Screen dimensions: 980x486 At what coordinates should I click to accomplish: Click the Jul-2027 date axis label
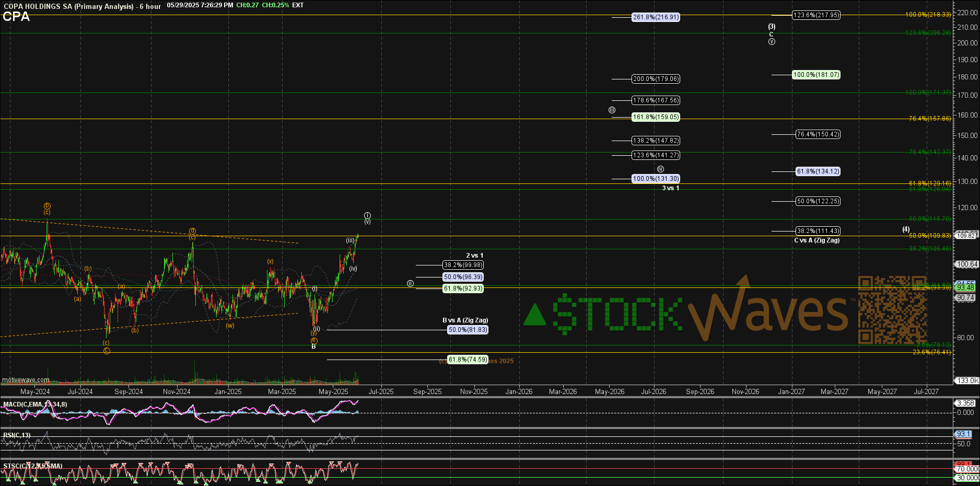click(x=926, y=391)
